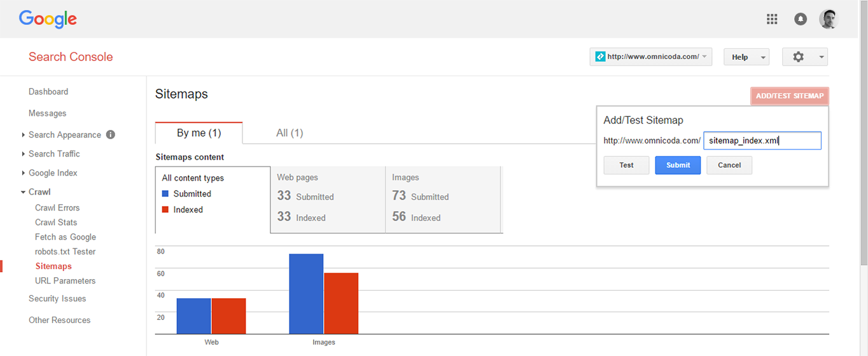The height and width of the screenshot is (356, 868).
Task: Click the blue Images submitted bar
Action: (x=306, y=294)
